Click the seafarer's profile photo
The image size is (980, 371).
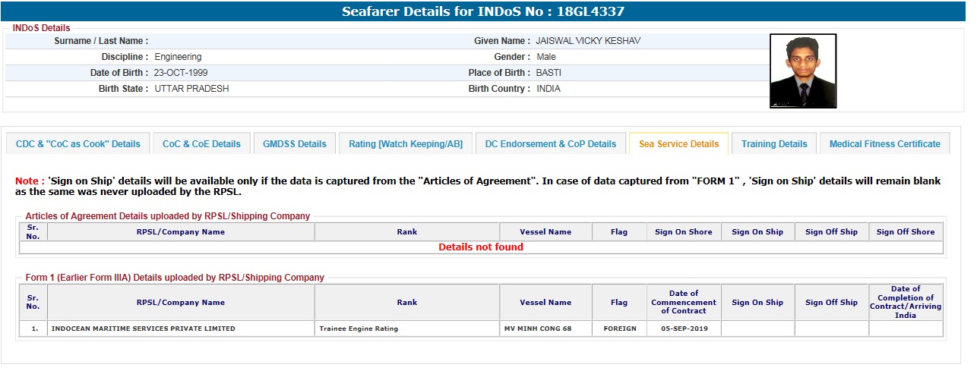(802, 71)
